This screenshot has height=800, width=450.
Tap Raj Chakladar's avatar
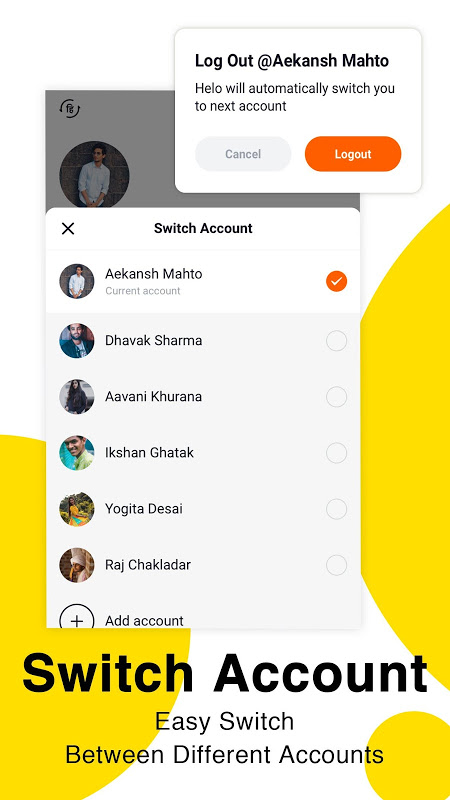pyautogui.click(x=77, y=565)
